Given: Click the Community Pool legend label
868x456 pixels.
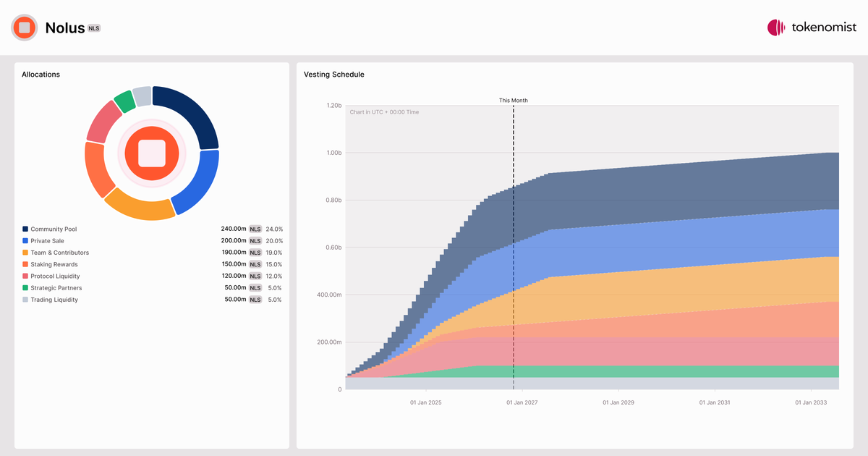Looking at the screenshot, I should 54,229.
